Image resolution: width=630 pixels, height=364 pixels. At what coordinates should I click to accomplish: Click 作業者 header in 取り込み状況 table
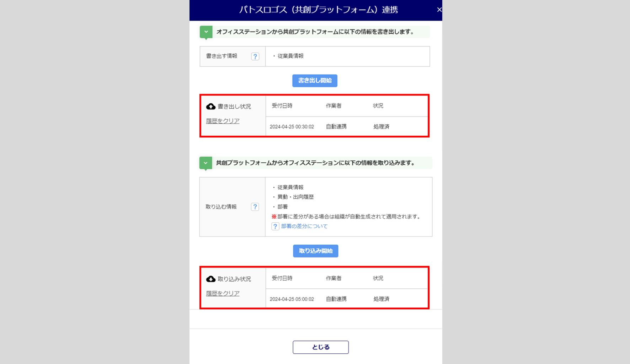[333, 278]
